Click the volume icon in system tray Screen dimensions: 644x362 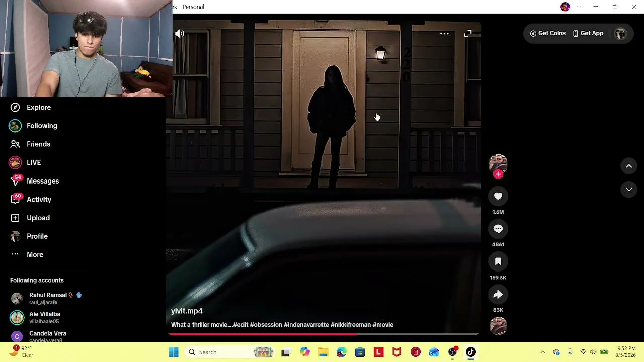[x=593, y=352]
